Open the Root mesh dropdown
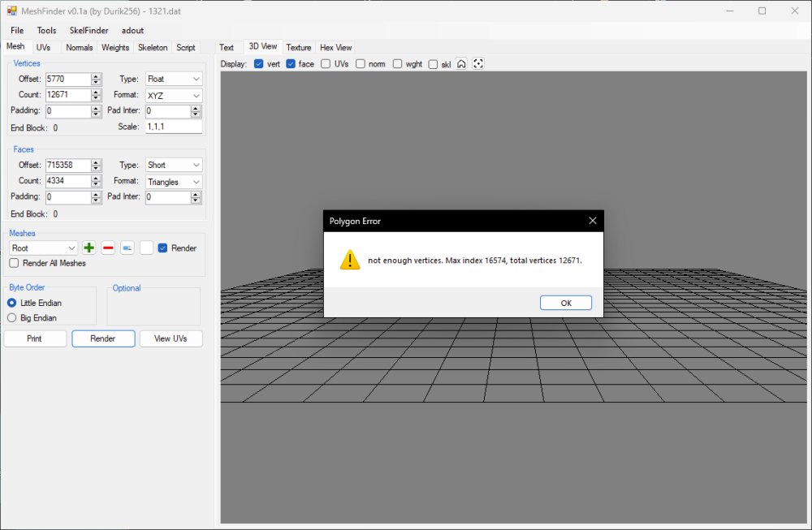This screenshot has width=812, height=530. tap(44, 248)
